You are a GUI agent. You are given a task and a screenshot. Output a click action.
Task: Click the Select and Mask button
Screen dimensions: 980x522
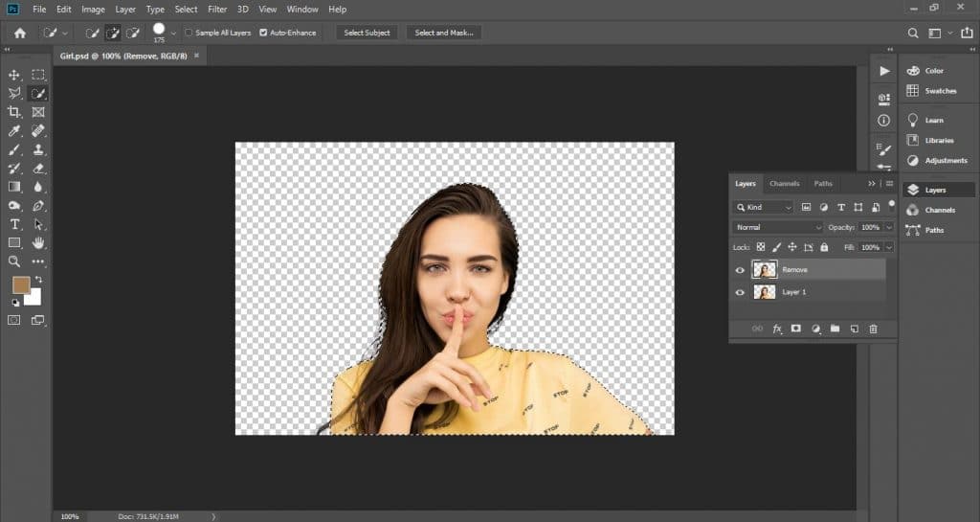coord(443,33)
